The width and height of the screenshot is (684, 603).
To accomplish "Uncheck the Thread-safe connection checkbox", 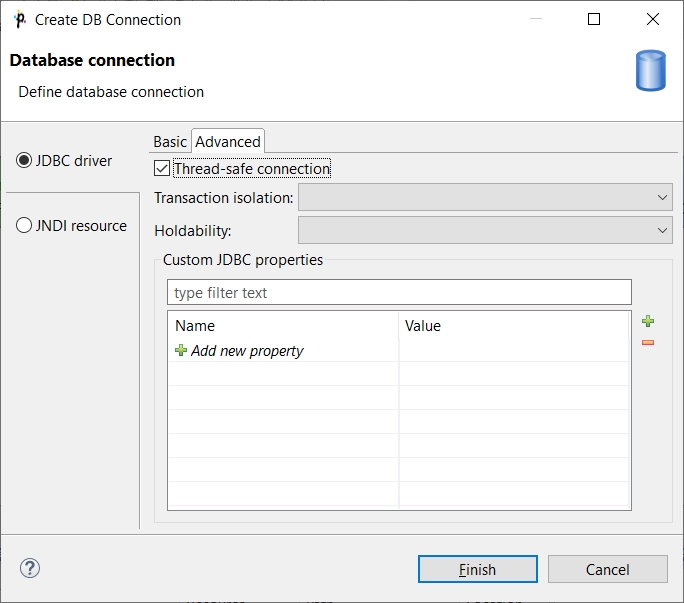I will [x=163, y=169].
